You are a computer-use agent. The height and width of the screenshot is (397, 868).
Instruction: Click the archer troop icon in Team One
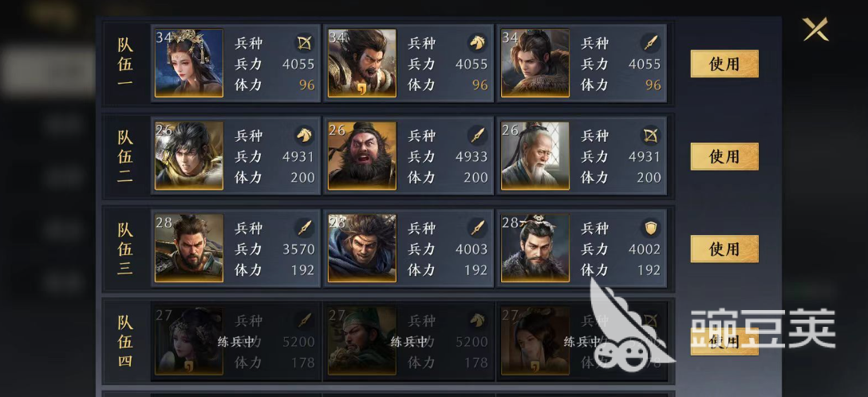point(305,42)
